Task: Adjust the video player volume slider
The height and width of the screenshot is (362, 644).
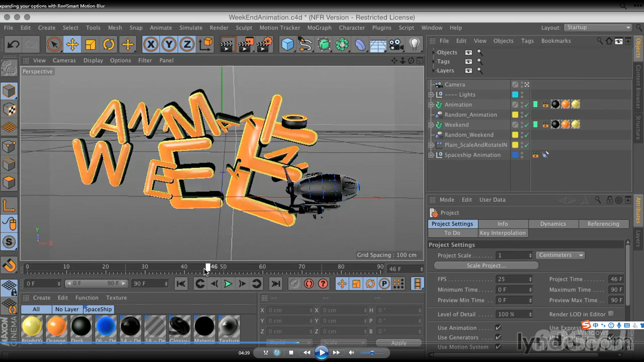Action: click(x=372, y=352)
